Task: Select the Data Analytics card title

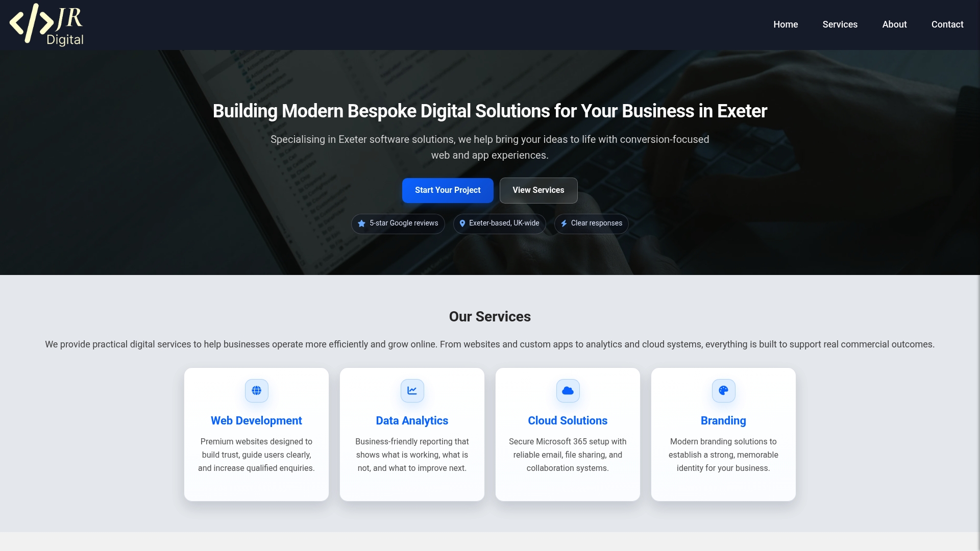Action: pos(412,421)
